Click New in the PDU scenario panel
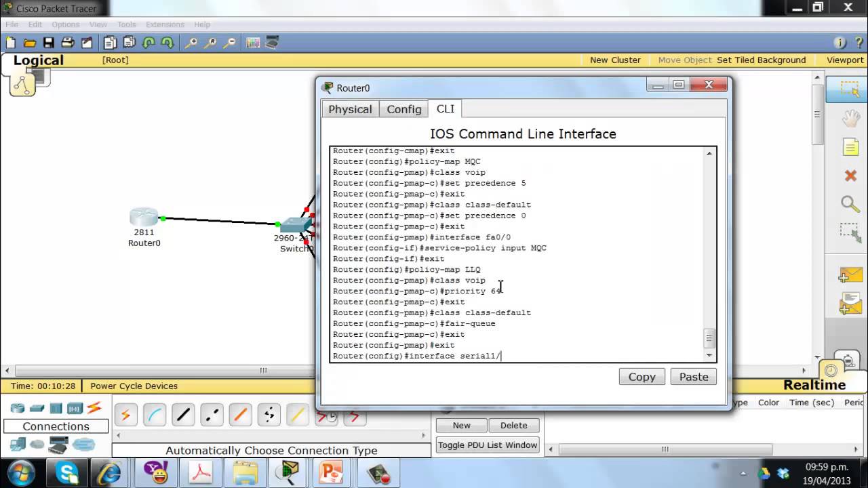Viewport: 868px width, 488px height. point(461,425)
